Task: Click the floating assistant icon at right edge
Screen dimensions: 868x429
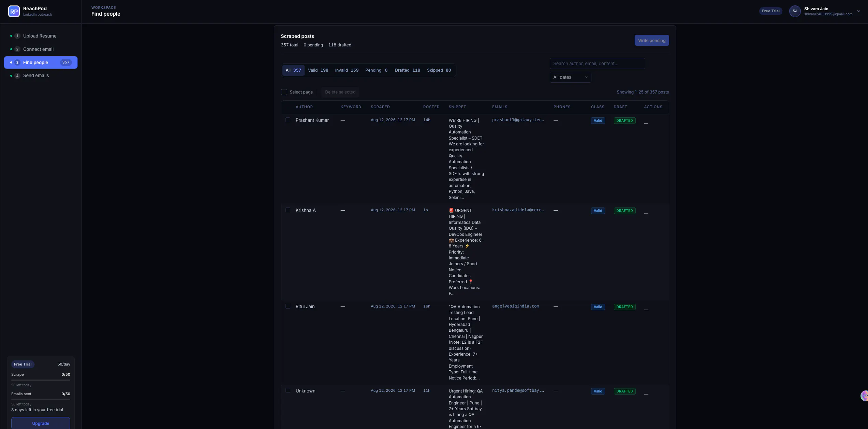Action: pyautogui.click(x=865, y=396)
